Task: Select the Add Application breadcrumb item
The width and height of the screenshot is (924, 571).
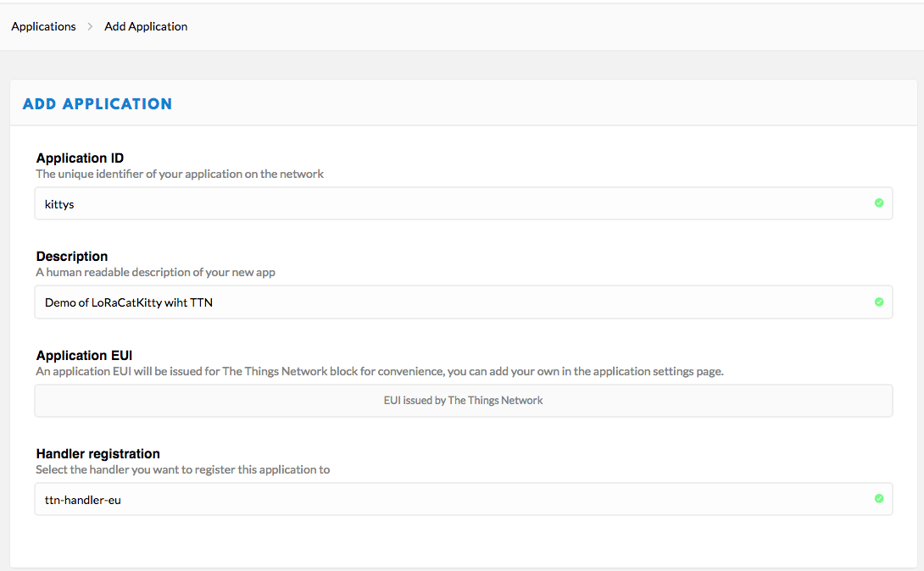Action: click(x=145, y=26)
